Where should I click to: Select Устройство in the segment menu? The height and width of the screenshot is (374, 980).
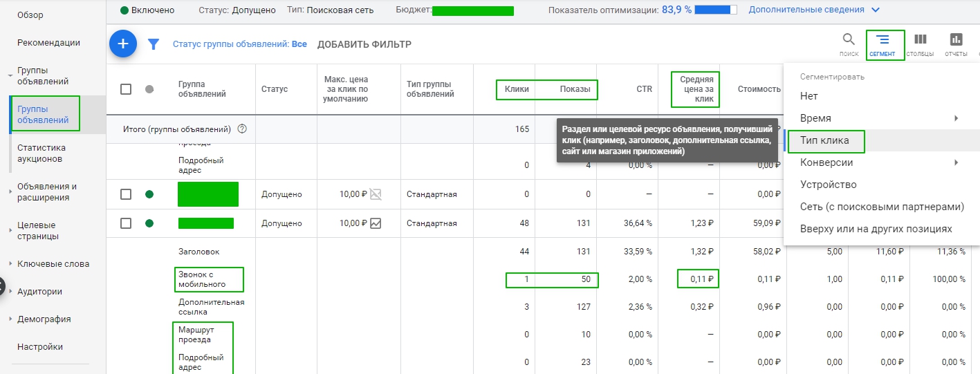point(828,185)
